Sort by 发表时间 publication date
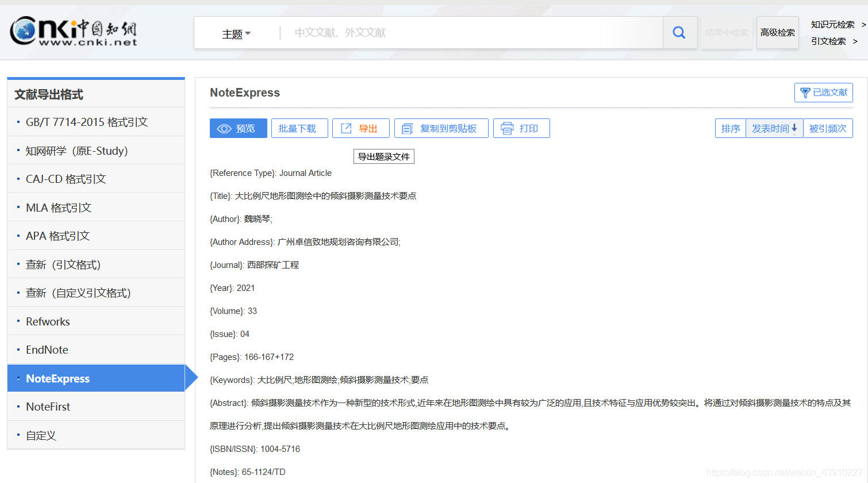The width and height of the screenshot is (868, 483). [x=774, y=128]
